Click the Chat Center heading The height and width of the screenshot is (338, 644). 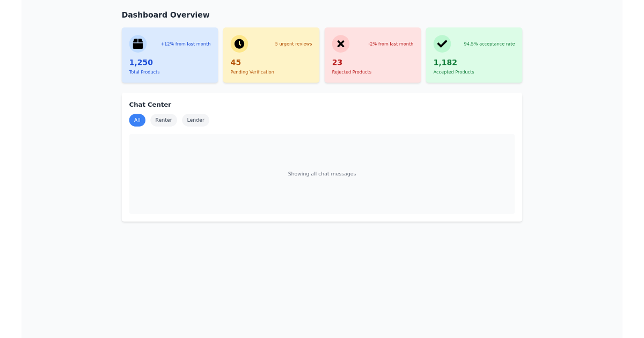point(150,104)
